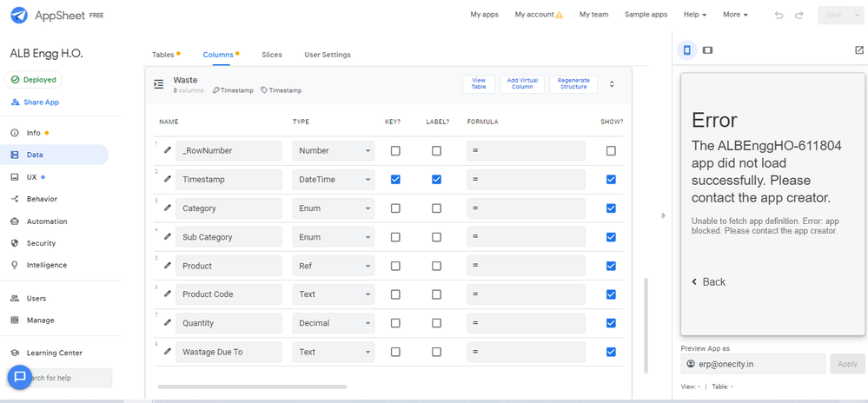Toggle Key checkbox for _RowNumber
This screenshot has height=403, width=868.
(395, 150)
